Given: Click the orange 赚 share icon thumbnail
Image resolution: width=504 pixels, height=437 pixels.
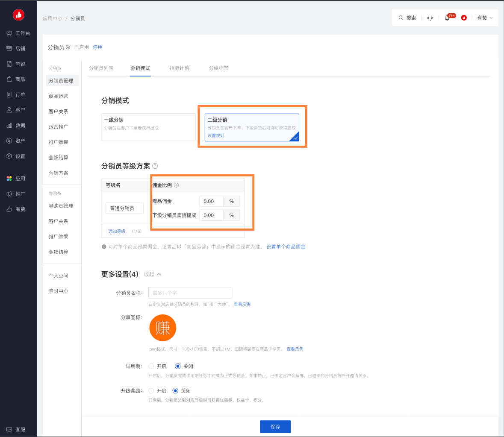Looking at the screenshot, I should coord(162,328).
